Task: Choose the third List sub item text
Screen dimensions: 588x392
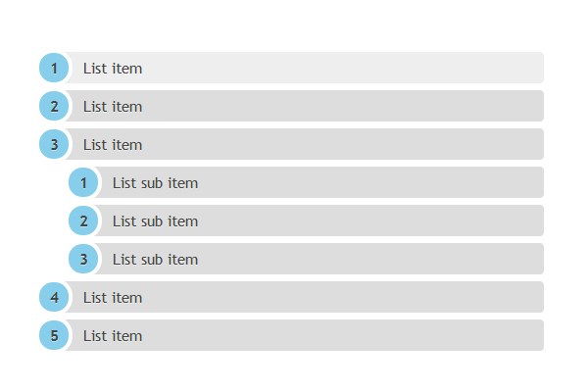Action: pos(155,260)
